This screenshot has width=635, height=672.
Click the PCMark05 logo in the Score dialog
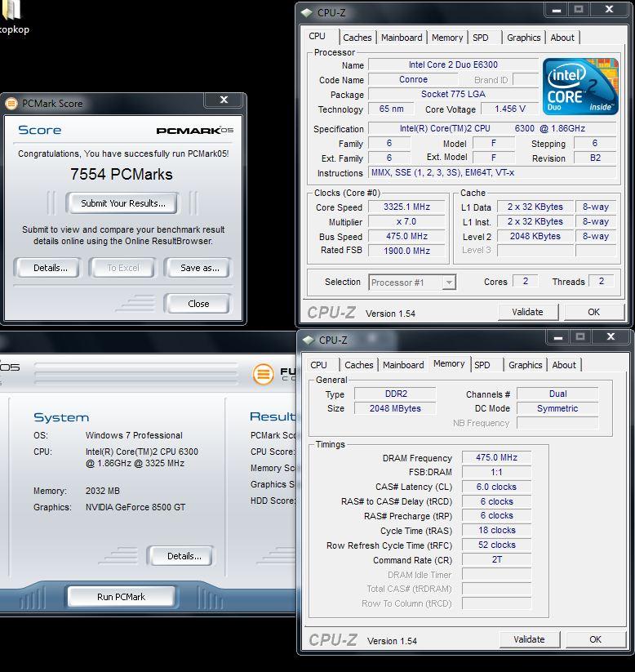(x=194, y=131)
